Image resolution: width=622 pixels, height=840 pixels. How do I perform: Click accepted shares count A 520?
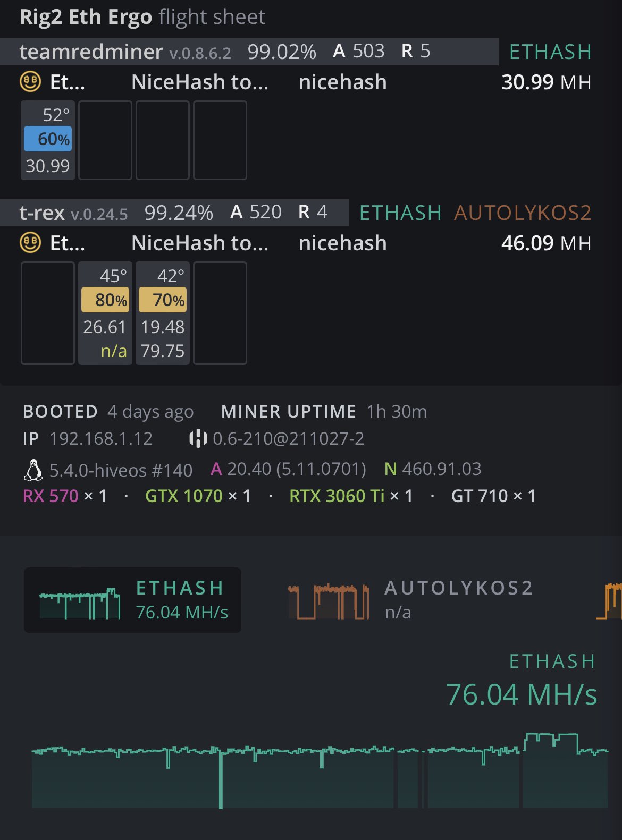coord(256,212)
